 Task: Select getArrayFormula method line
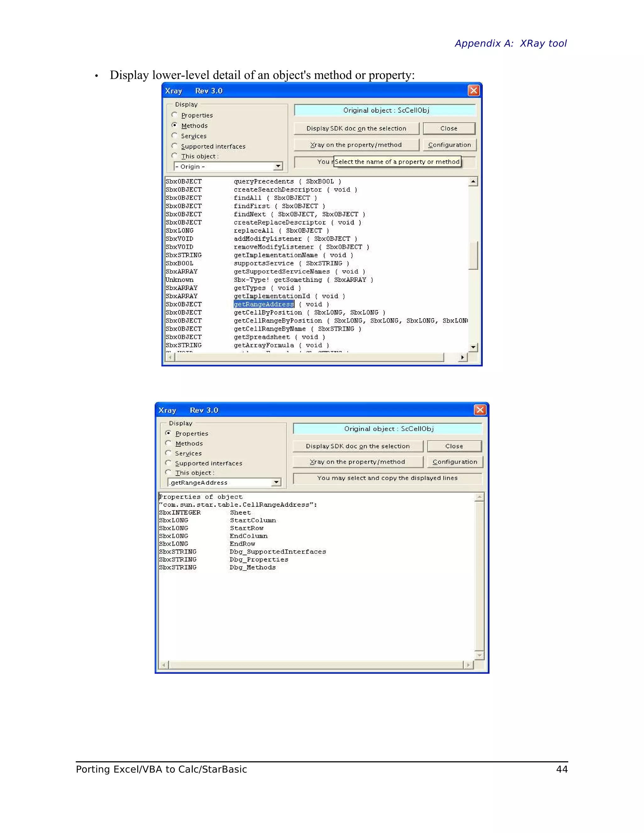[x=247, y=345]
